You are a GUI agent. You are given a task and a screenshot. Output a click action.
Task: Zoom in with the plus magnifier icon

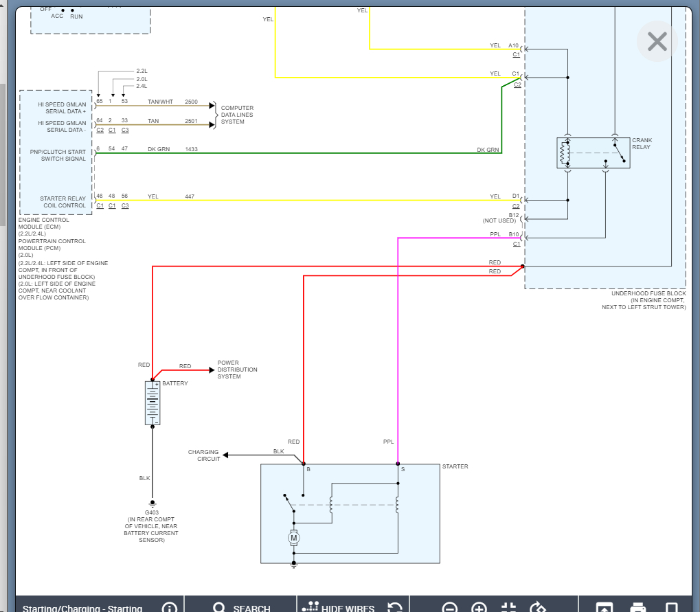point(479,607)
